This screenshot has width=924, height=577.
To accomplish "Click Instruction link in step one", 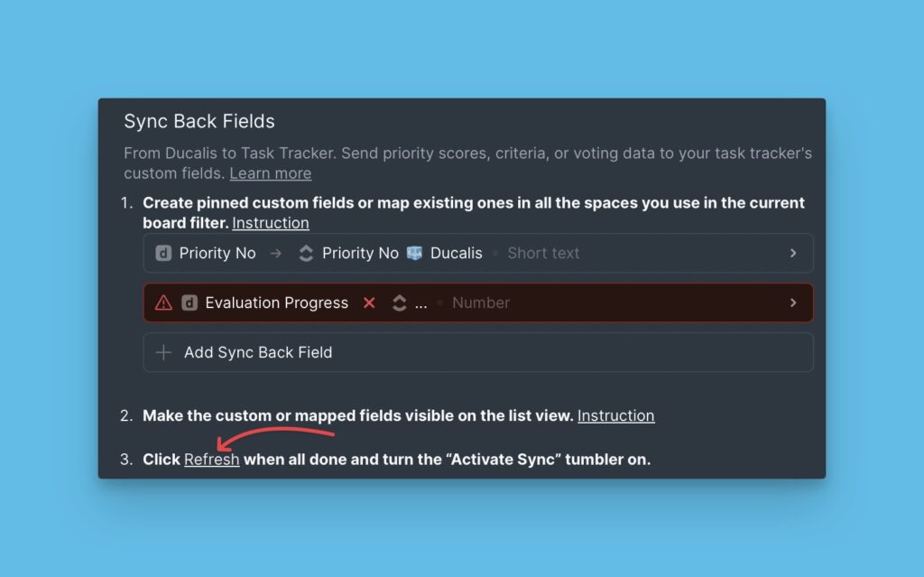I will 270,222.
